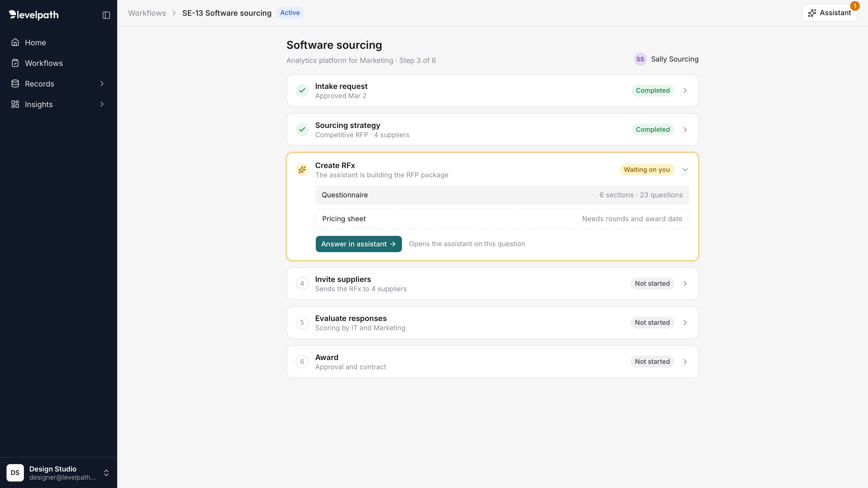Open Insights in the sidebar
Screen dimensions: 868x488
point(59,104)
